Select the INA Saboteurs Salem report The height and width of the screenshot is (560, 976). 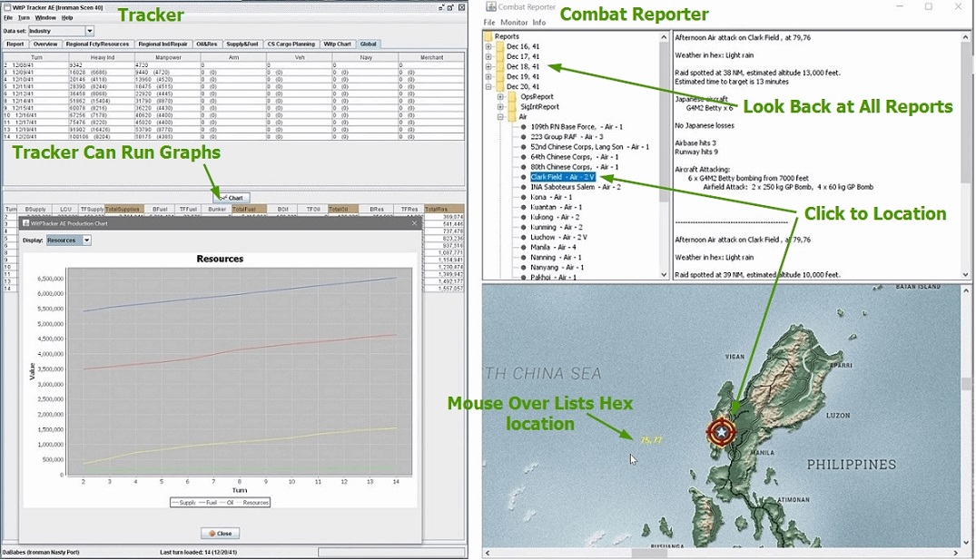[575, 187]
